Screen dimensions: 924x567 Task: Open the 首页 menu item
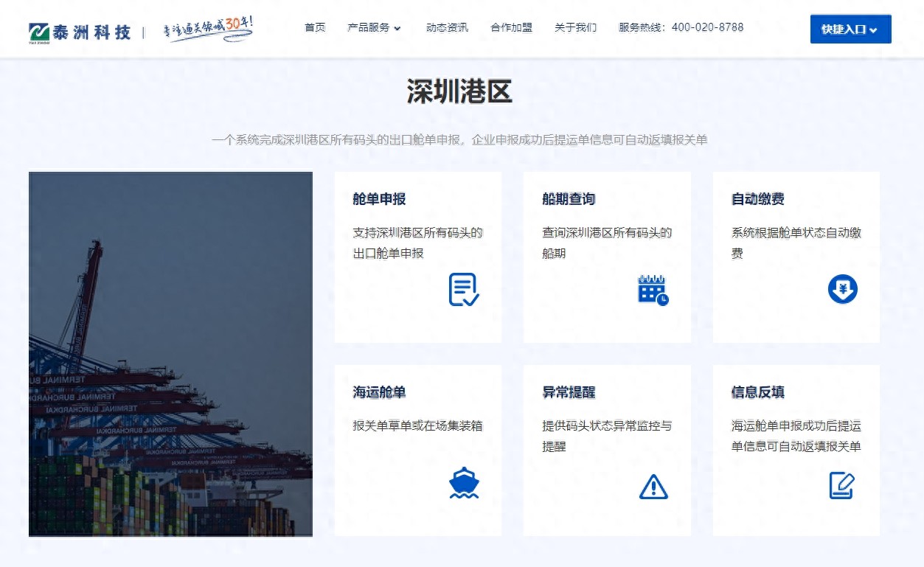coord(315,27)
